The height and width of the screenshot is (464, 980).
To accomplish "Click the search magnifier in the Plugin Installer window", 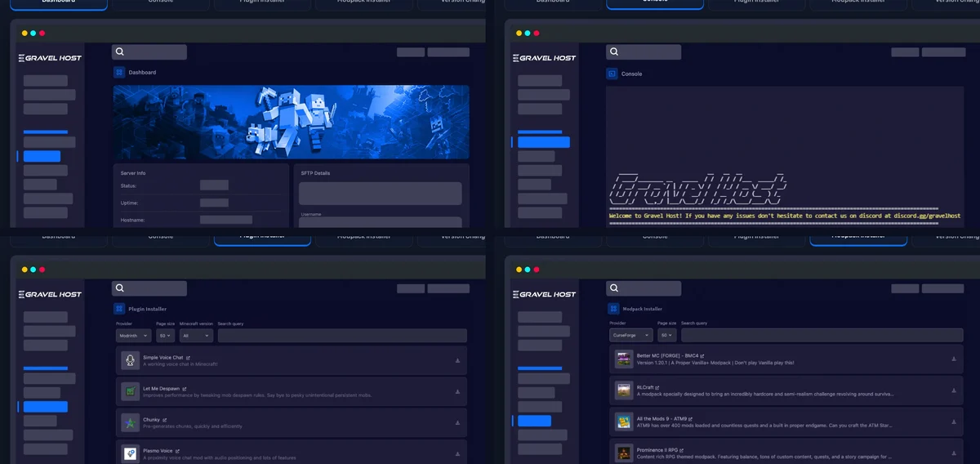I will pyautogui.click(x=120, y=288).
